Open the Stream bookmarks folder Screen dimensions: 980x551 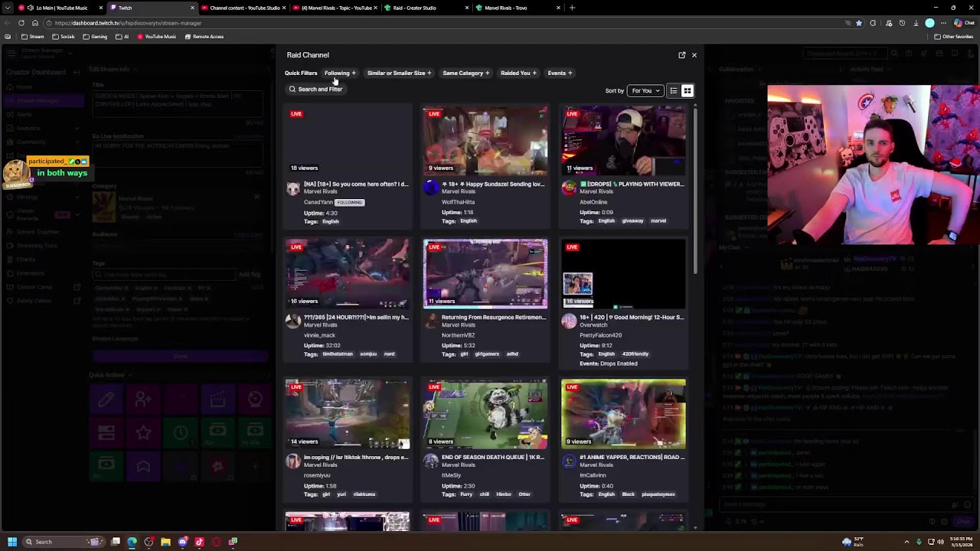33,37
